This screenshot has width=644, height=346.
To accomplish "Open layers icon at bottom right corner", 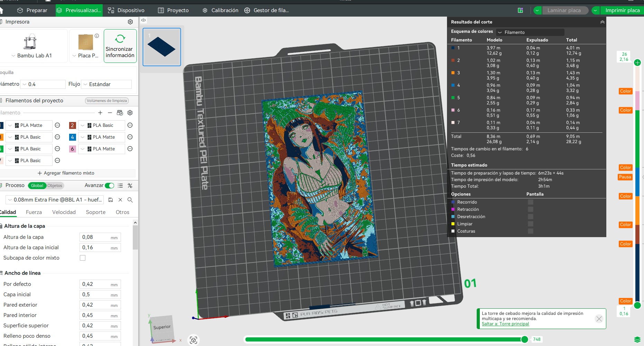I will (x=637, y=339).
